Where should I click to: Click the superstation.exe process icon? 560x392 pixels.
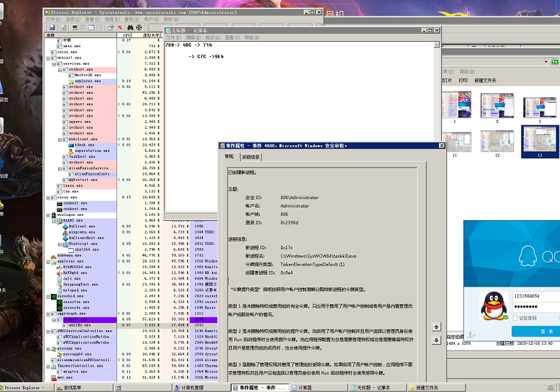click(x=71, y=151)
